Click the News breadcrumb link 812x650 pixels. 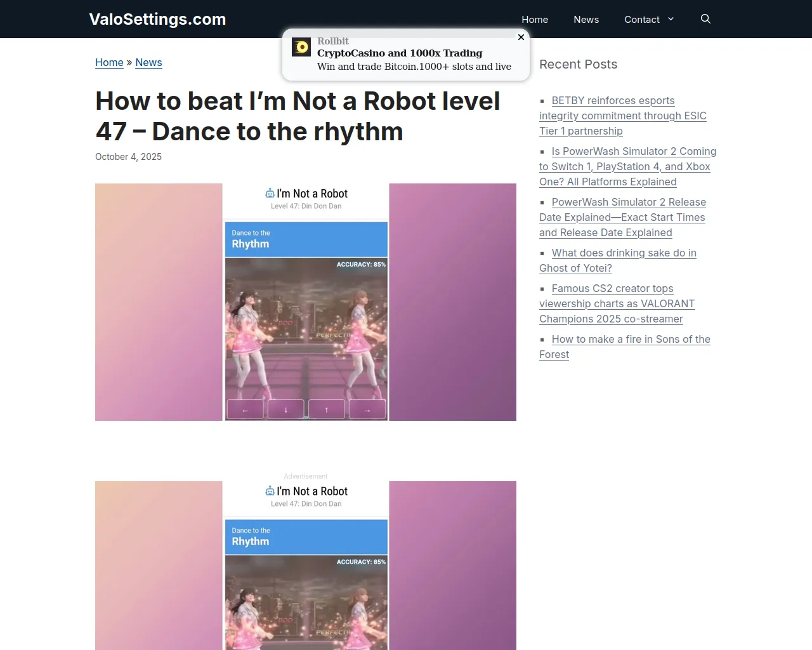point(148,62)
